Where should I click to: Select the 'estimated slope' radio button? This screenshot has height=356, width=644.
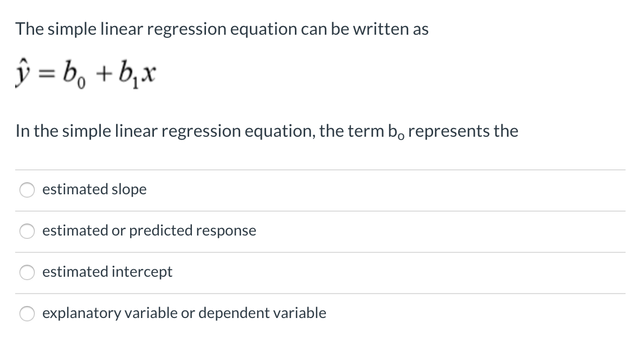coord(27,190)
